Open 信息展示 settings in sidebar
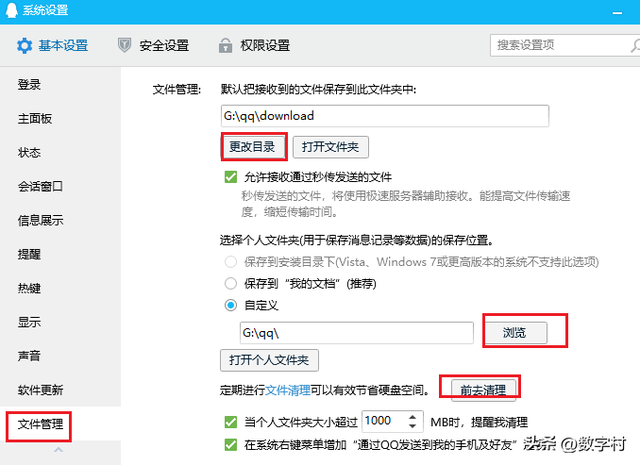Viewport: 640px width, 465px height. click(40, 220)
